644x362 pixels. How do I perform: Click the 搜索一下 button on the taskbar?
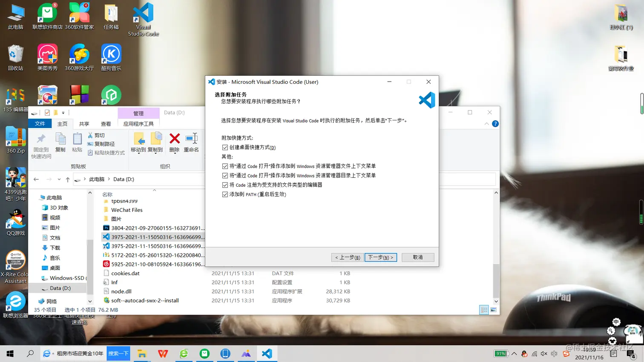pyautogui.click(x=118, y=353)
